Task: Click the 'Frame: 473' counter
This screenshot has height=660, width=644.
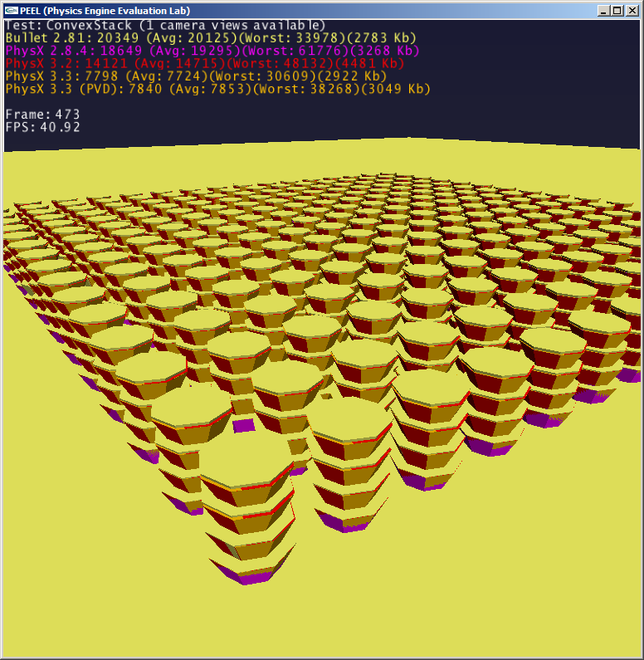Action: 42,114
